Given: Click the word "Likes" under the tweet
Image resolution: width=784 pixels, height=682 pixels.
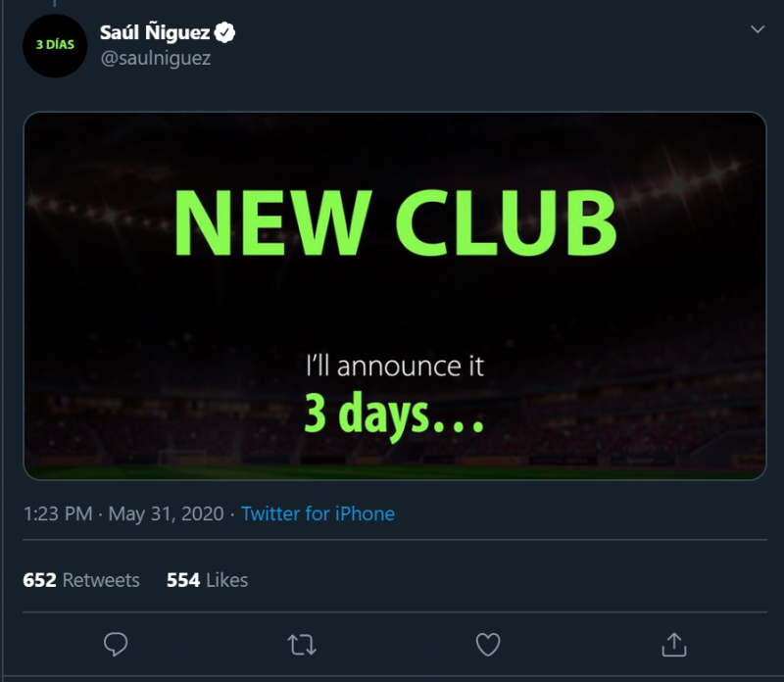Looking at the screenshot, I should point(226,580).
